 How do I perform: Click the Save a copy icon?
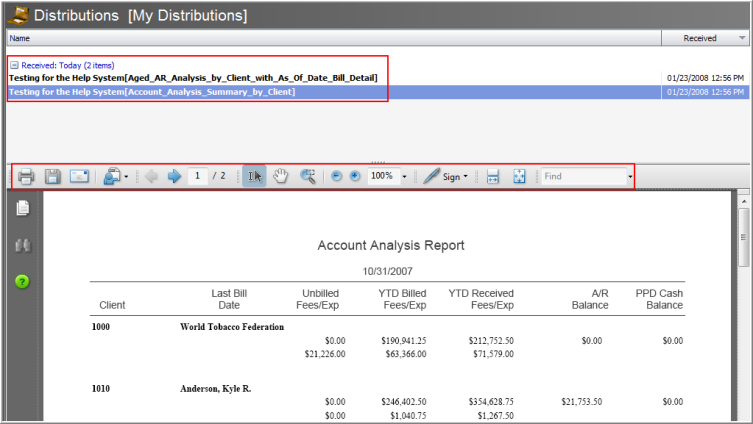click(53, 177)
